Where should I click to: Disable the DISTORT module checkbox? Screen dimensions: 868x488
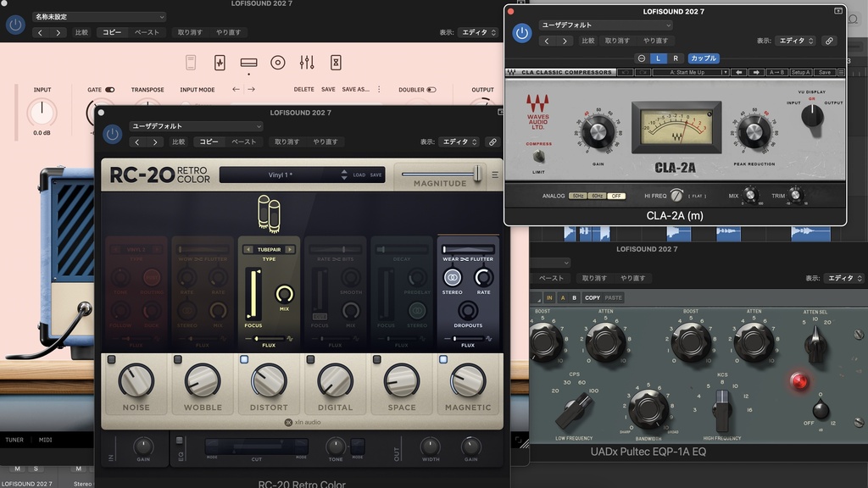244,359
